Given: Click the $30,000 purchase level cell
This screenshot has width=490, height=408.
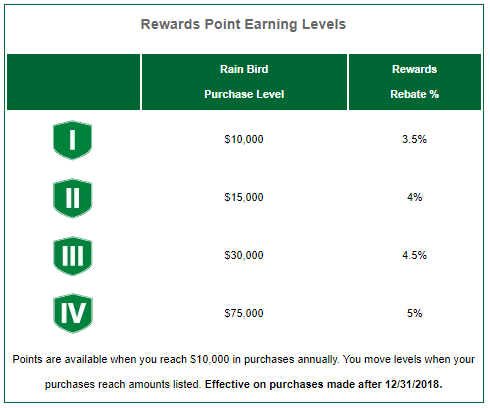Looking at the screenshot, I should 244,255.
